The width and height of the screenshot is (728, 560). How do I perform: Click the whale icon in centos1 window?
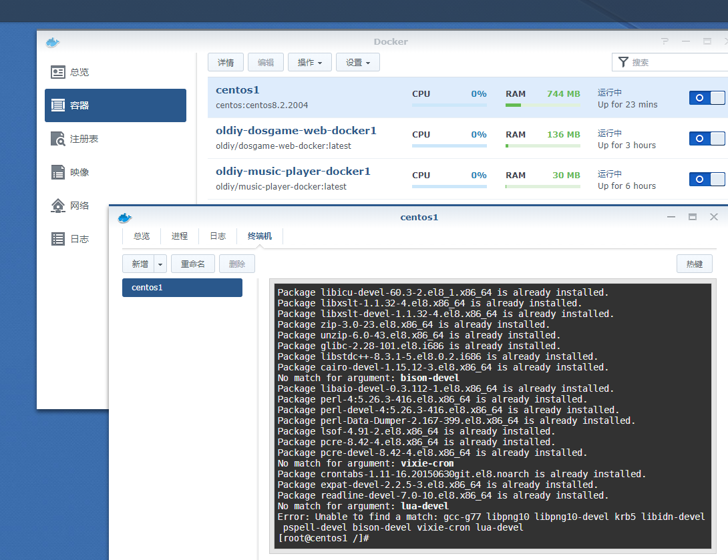125,218
